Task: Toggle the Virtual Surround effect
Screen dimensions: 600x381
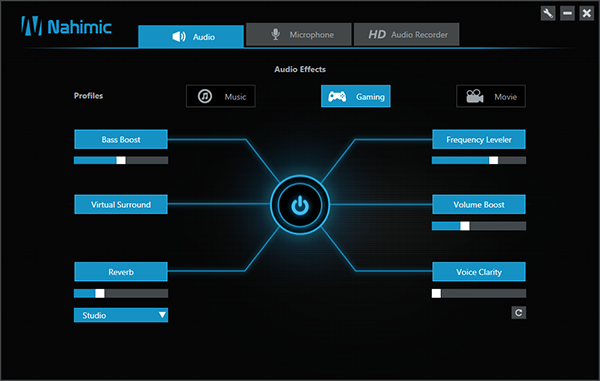Action: point(121,204)
